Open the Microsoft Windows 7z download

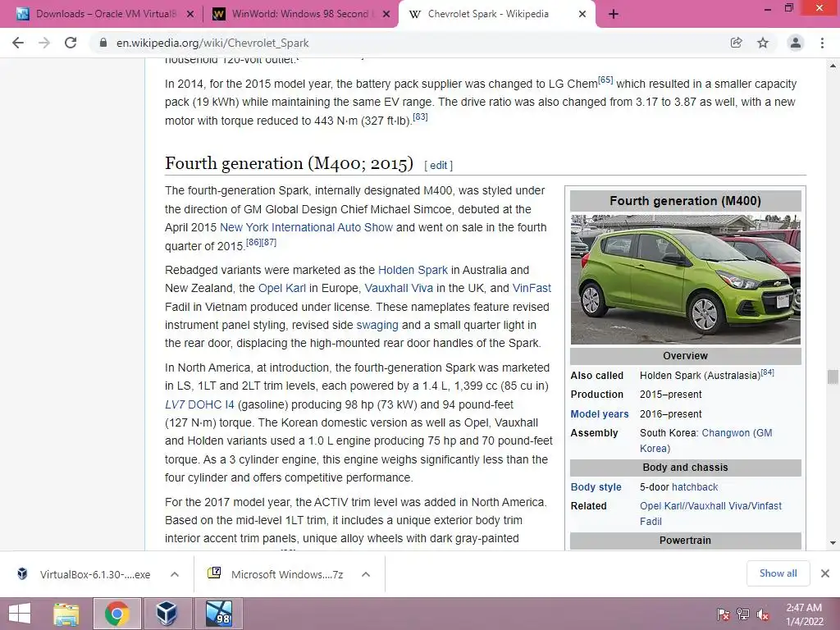pyautogui.click(x=276, y=574)
